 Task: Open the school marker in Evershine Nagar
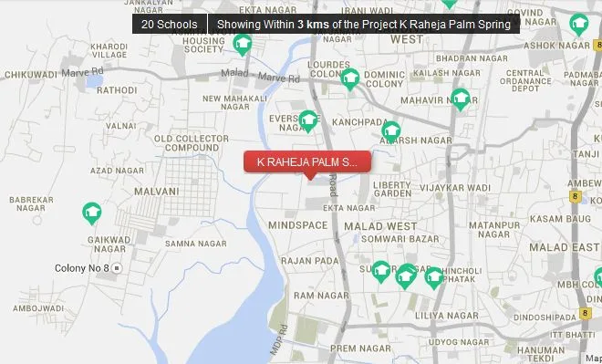(x=308, y=121)
